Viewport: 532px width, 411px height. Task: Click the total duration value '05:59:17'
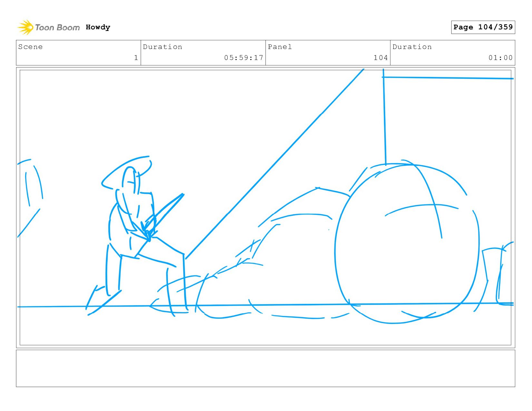(244, 58)
